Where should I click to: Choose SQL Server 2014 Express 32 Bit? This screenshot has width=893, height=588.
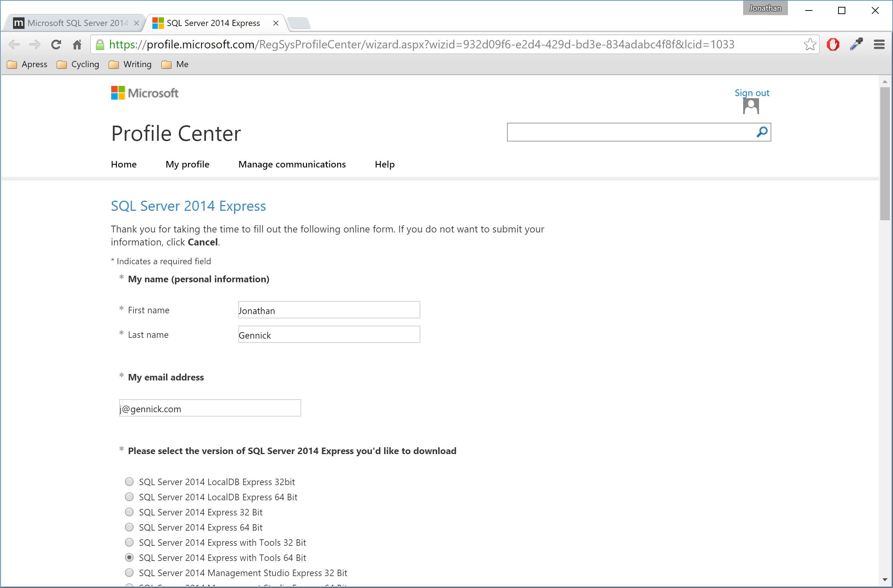coord(129,512)
